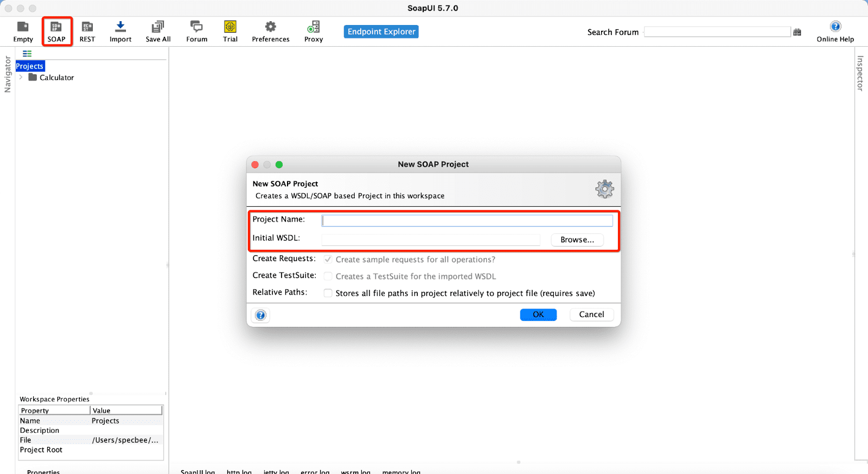Click inside the Search Forum field
The width and height of the screenshot is (868, 474).
[717, 32]
